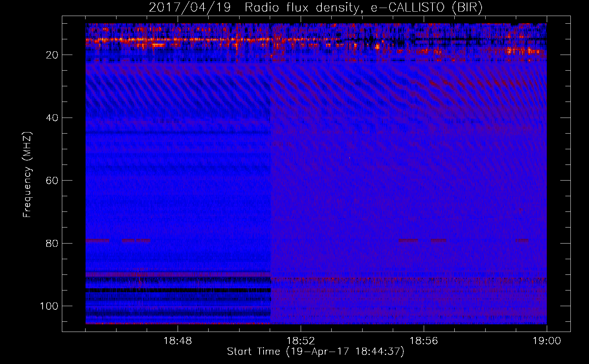Click the '80' frequency tick label
The width and height of the screenshot is (589, 364).
click(52, 243)
